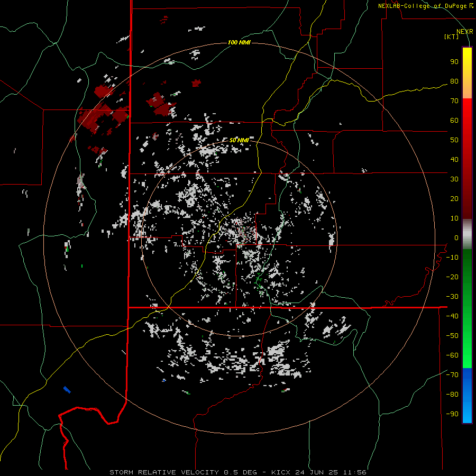Image resolution: width=476 pixels, height=476 pixels.
Task: Click the positive 40 scale tick label
Action: click(x=454, y=160)
